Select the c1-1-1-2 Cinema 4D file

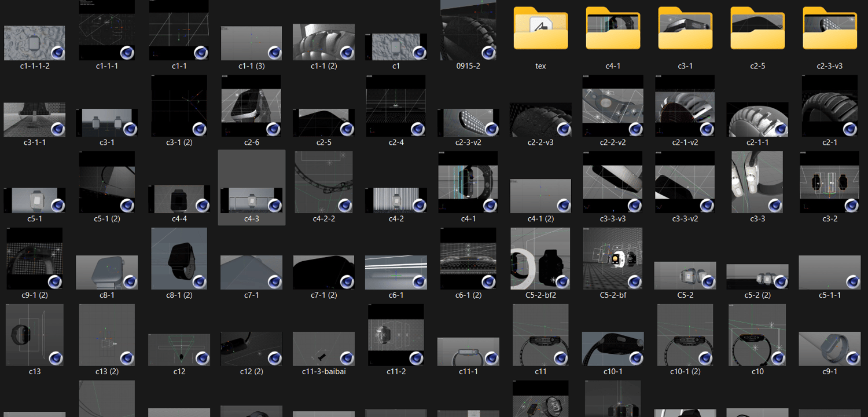[35, 43]
